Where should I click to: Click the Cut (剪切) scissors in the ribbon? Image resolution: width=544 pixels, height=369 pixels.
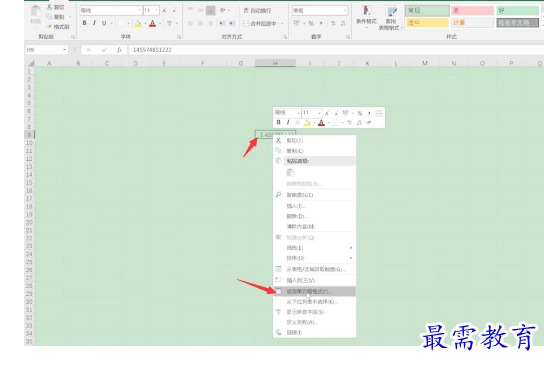click(x=49, y=7)
